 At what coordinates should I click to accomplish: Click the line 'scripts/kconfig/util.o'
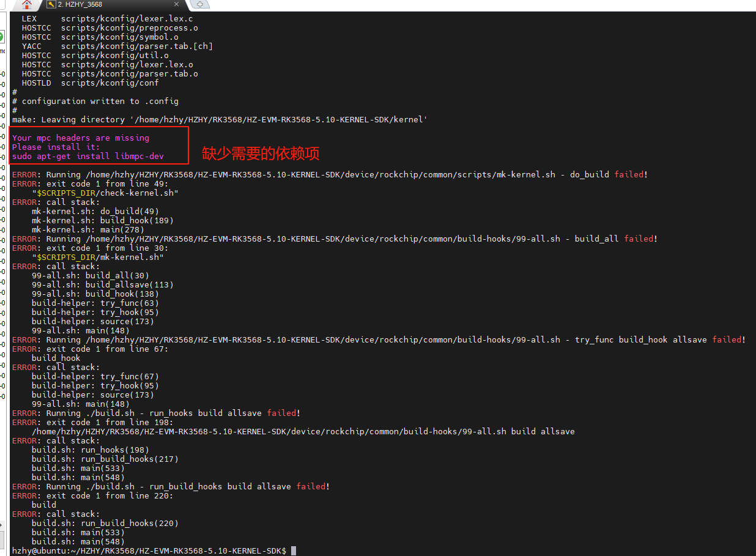(x=114, y=56)
